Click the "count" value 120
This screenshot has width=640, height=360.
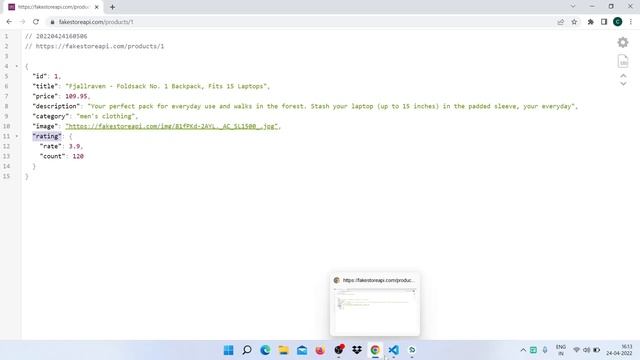click(x=78, y=156)
